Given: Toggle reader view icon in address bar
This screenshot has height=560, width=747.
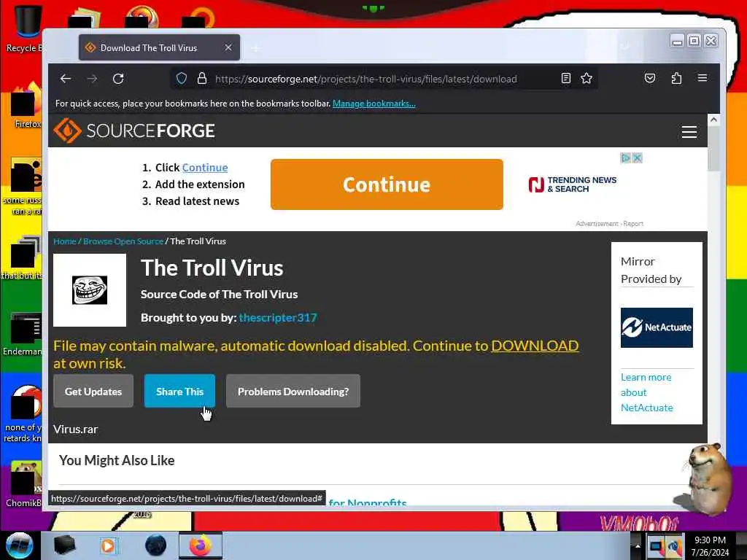Looking at the screenshot, I should 565,79.
